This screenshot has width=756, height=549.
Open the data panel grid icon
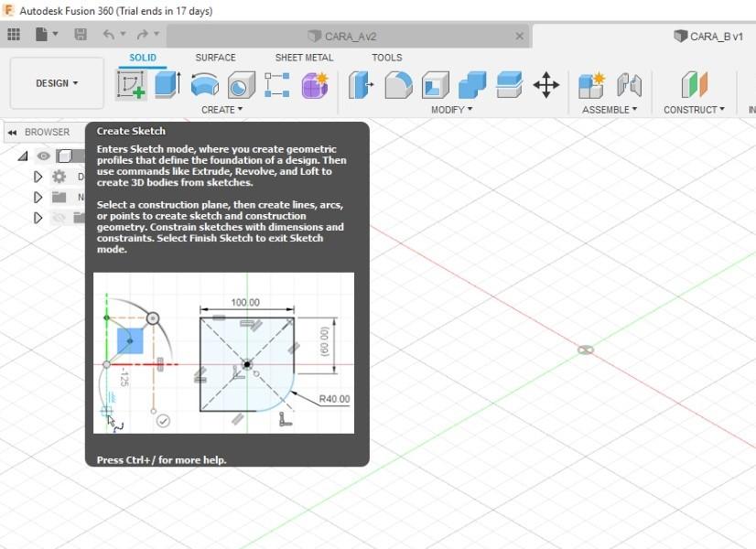[14, 34]
